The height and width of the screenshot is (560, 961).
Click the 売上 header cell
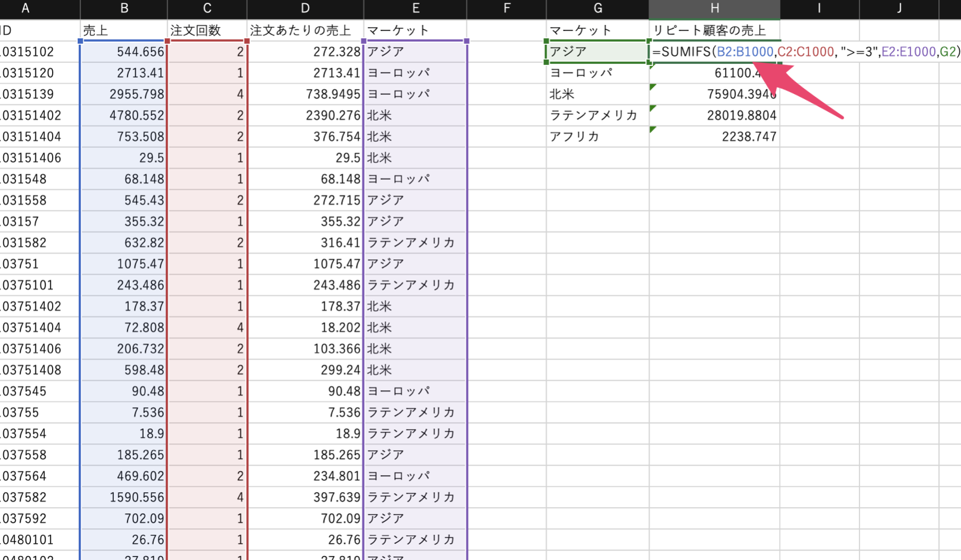point(124,31)
